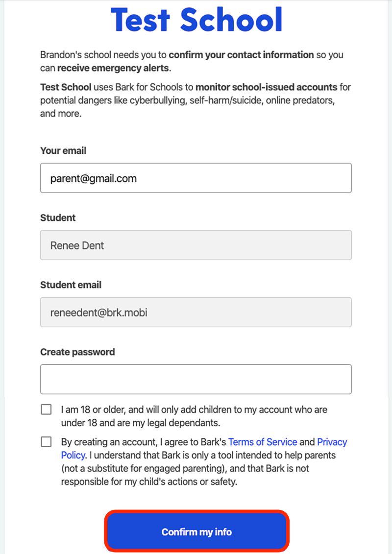The width and height of the screenshot is (392, 554).
Task: Click the large Test School heading
Action: pyautogui.click(x=196, y=20)
